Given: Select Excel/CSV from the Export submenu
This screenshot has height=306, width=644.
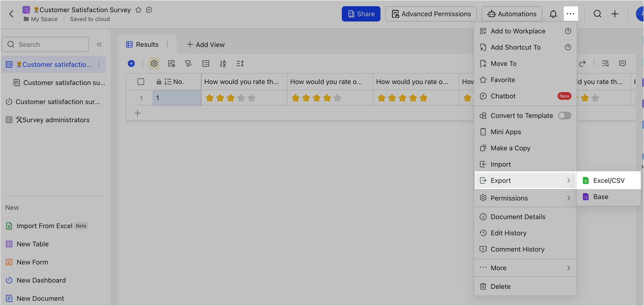Looking at the screenshot, I should (608, 180).
